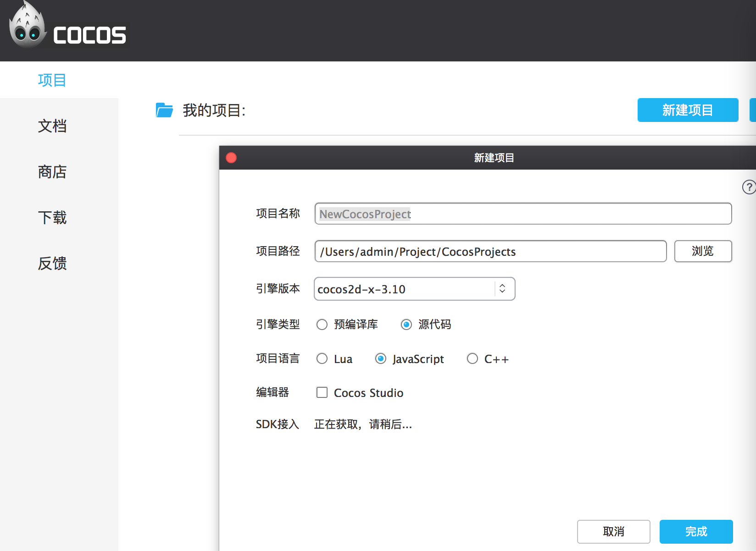This screenshot has height=551, width=756.
Task: Select Lua as project language
Action: click(322, 358)
